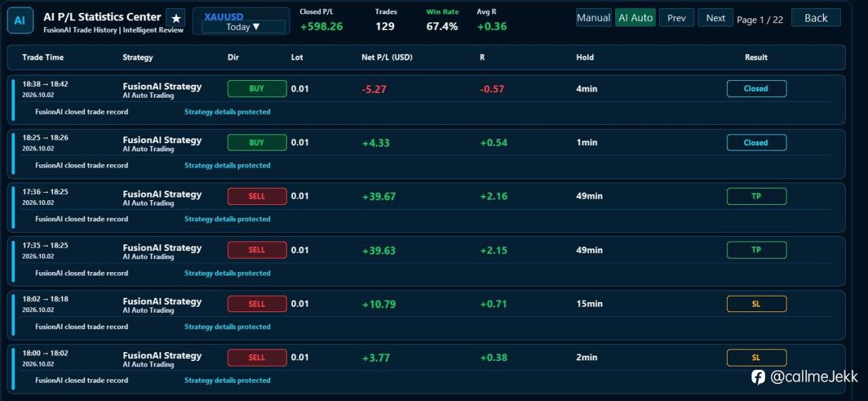Screen dimensions: 868x401
Task: Click the AI logo icon
Action: coord(20,20)
